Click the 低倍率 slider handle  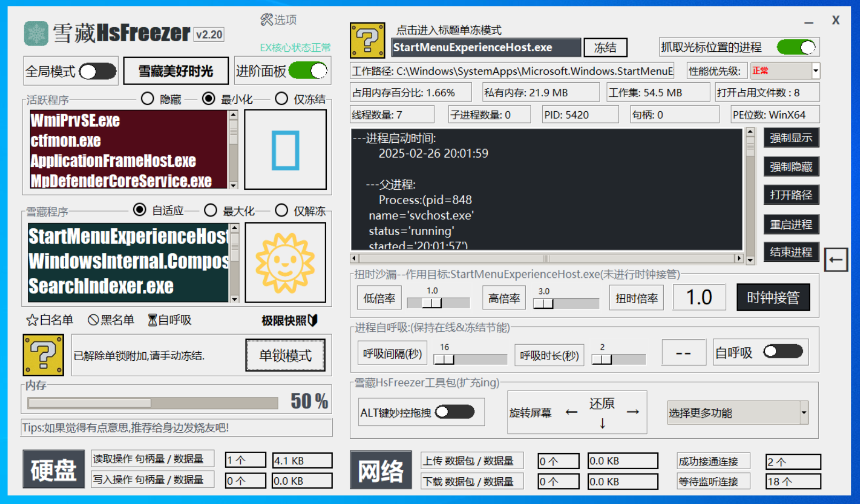432,303
